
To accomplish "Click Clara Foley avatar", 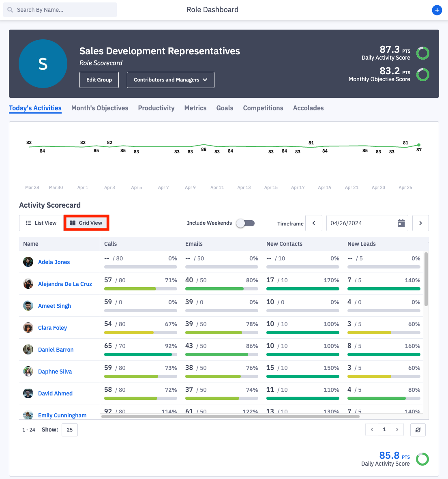I will [x=28, y=327].
